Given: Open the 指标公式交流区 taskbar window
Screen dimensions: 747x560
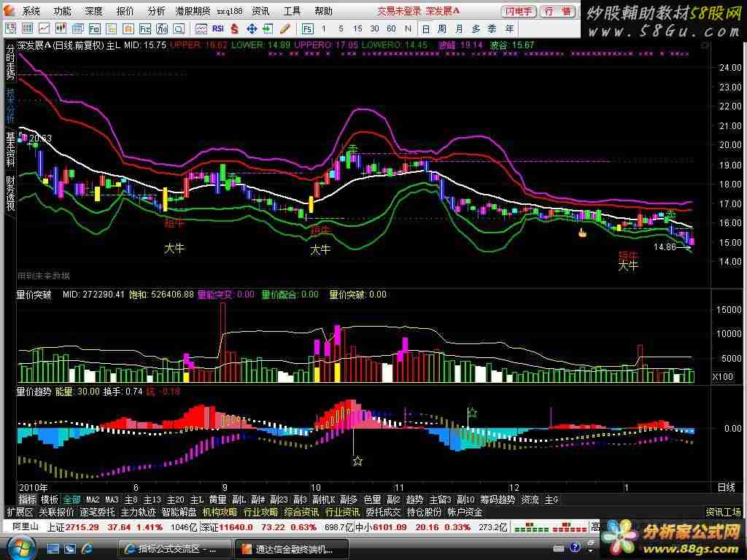Looking at the screenshot, I should point(174,548).
